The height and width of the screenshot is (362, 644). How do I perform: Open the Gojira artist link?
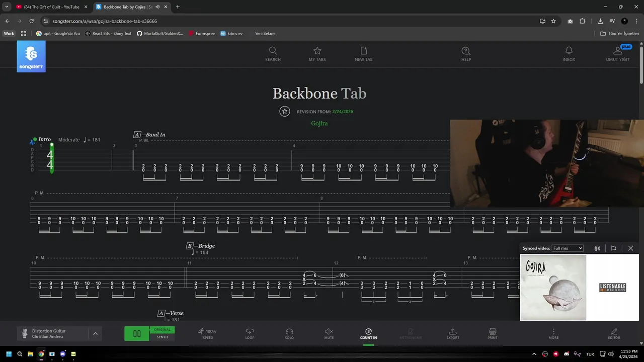pyautogui.click(x=319, y=123)
